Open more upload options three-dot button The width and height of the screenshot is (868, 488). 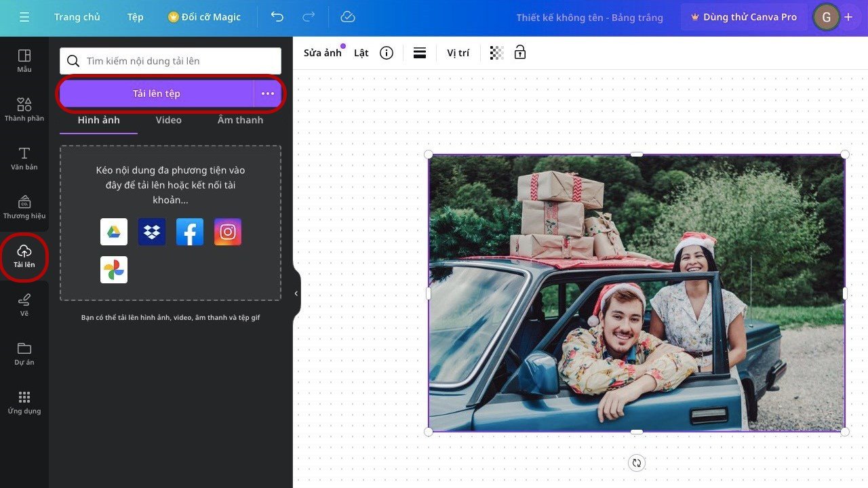[x=268, y=94]
